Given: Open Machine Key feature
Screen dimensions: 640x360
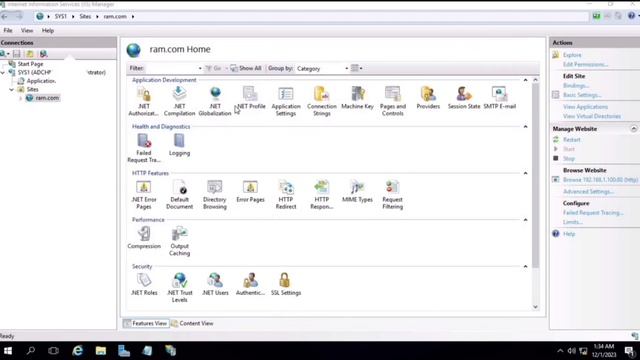Looking at the screenshot, I should (357, 98).
